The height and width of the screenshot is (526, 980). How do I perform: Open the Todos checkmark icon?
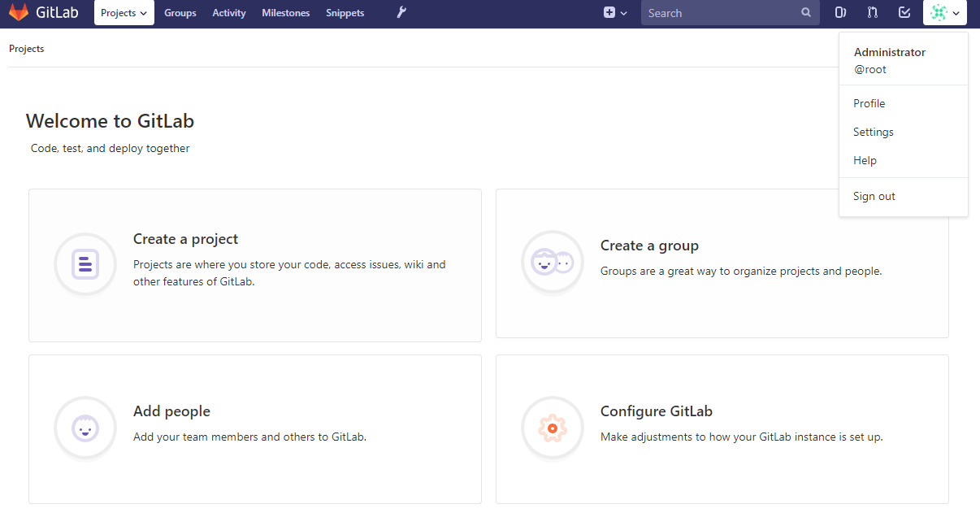[x=904, y=13]
